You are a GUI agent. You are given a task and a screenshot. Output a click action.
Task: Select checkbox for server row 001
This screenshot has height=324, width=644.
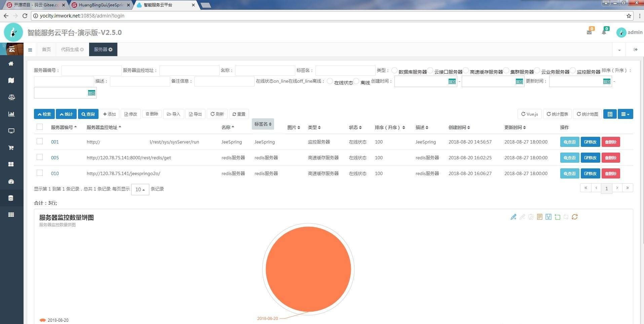pyautogui.click(x=40, y=141)
